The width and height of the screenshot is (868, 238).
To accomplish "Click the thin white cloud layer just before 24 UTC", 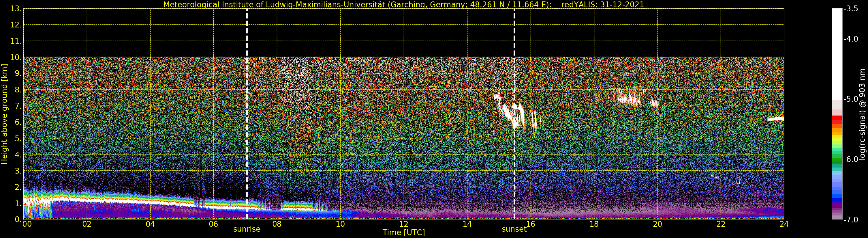I will [x=776, y=118].
